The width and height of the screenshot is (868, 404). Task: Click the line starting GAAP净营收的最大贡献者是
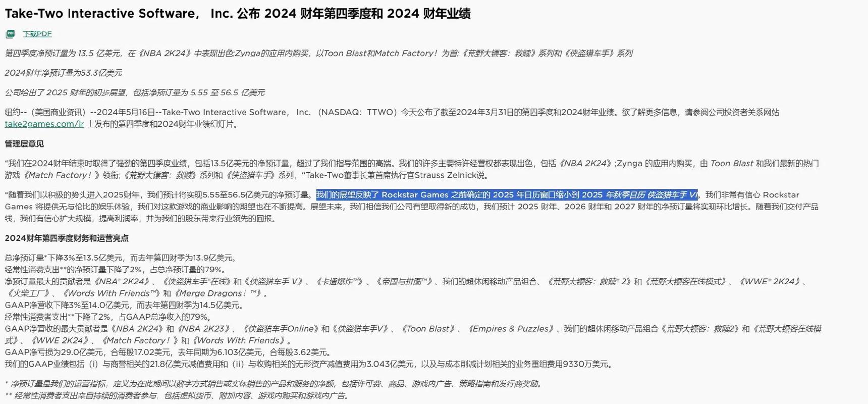coord(413,334)
